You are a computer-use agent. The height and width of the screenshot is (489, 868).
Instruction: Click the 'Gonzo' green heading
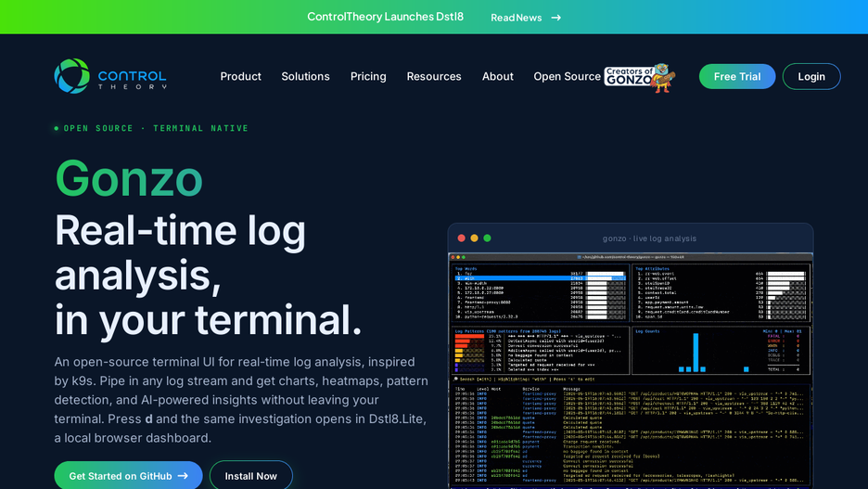[x=129, y=178]
